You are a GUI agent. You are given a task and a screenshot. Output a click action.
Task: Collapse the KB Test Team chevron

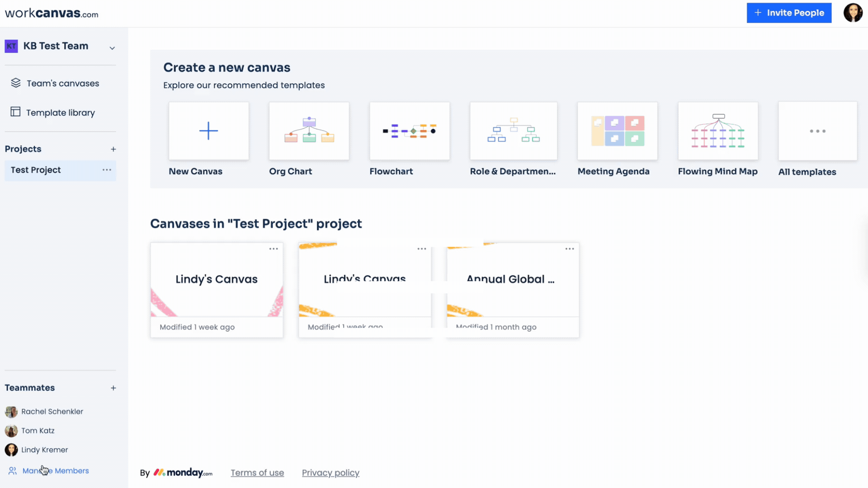pyautogui.click(x=112, y=47)
